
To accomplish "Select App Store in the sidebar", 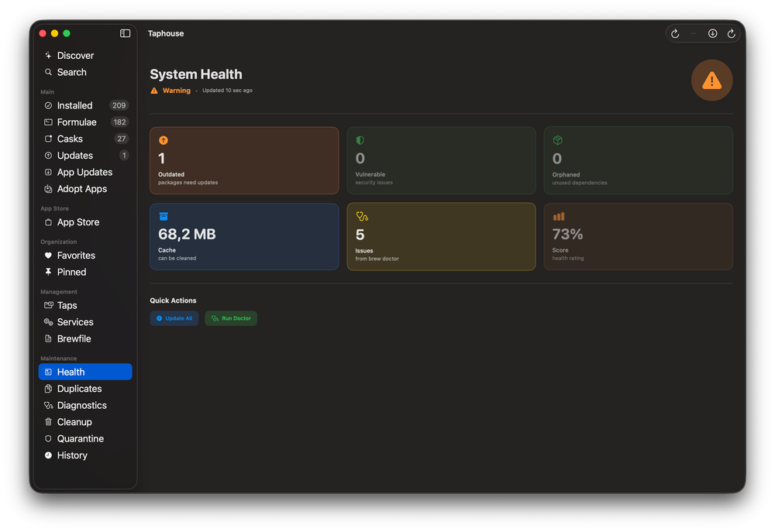I will [77, 221].
